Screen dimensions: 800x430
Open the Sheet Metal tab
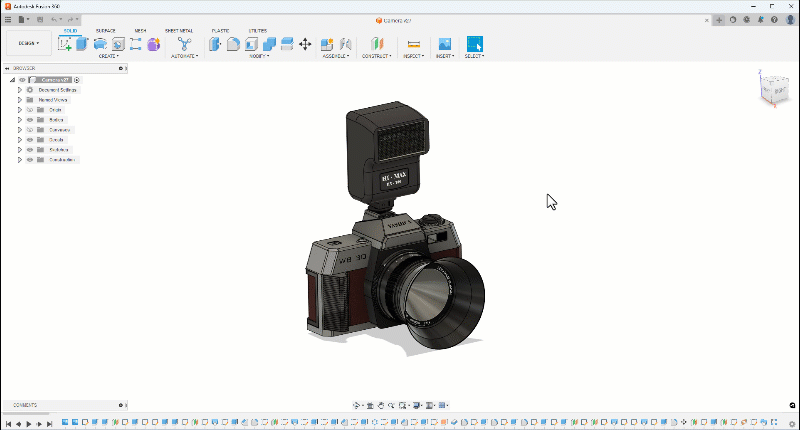179,31
